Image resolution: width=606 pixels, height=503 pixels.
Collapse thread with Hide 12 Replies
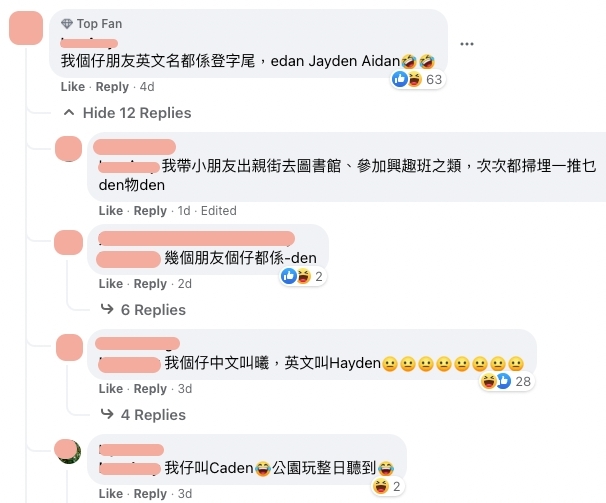point(127,113)
